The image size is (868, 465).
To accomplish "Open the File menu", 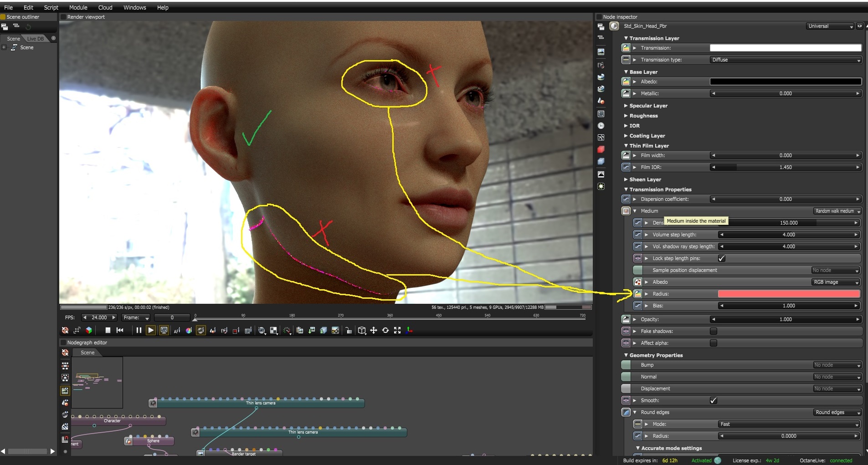I will (8, 7).
